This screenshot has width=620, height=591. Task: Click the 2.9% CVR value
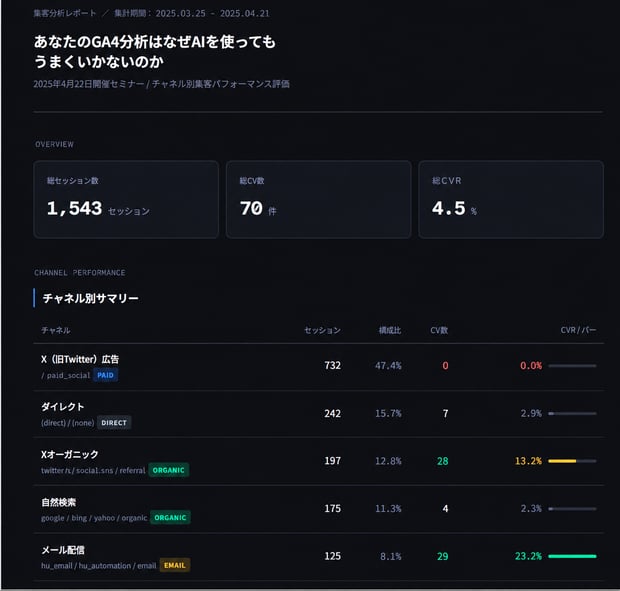pos(531,414)
